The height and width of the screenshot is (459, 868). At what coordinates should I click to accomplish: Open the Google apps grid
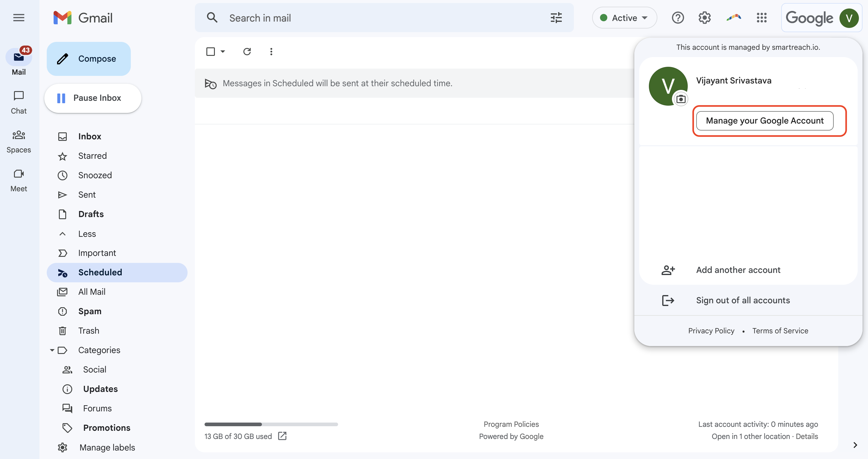pyautogui.click(x=761, y=18)
